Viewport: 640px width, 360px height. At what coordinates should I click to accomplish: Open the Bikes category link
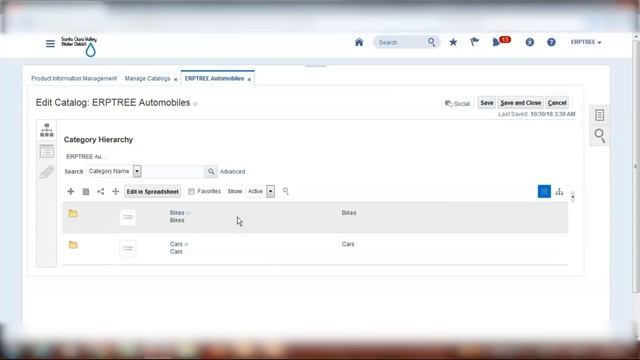point(177,213)
